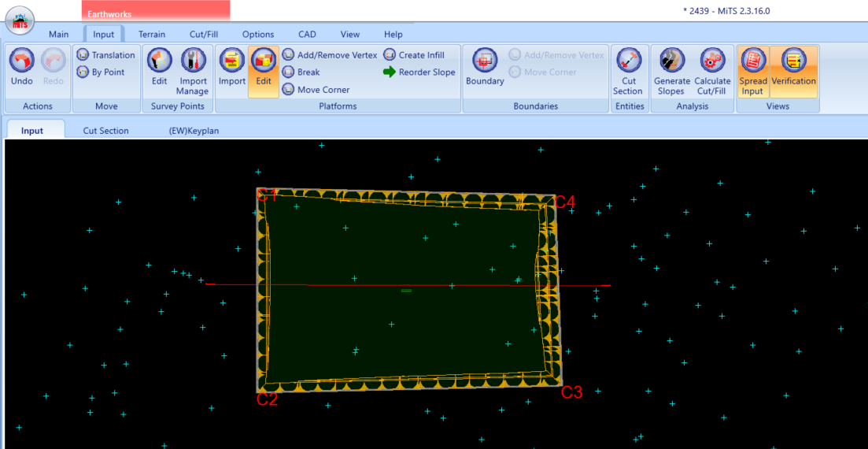Open Survey Points Edit tool
The height and width of the screenshot is (449, 868).
click(160, 66)
